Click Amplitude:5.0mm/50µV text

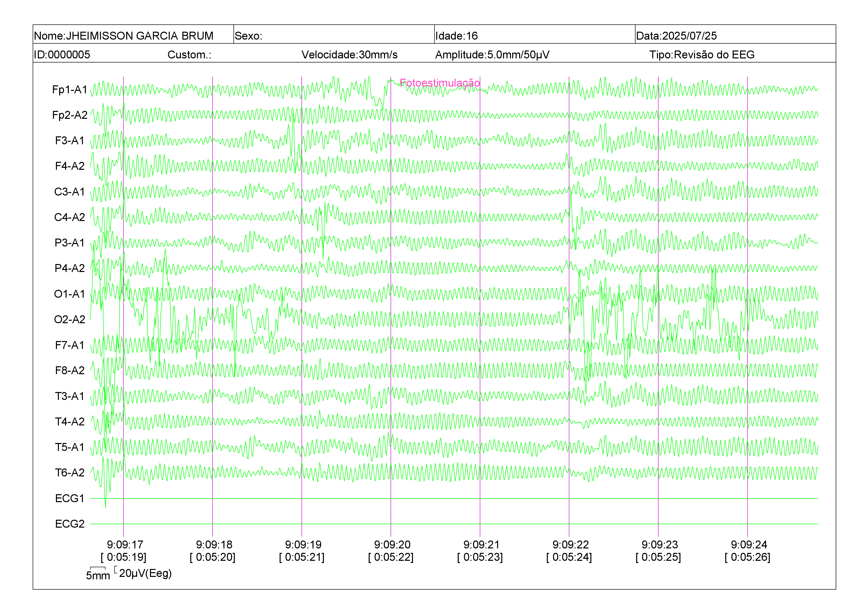492,54
